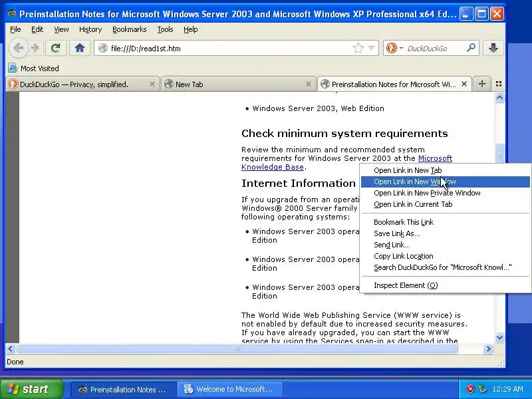Choose Open Link in New Tab
Viewport: 532px width, 399px height.
coord(445,170)
